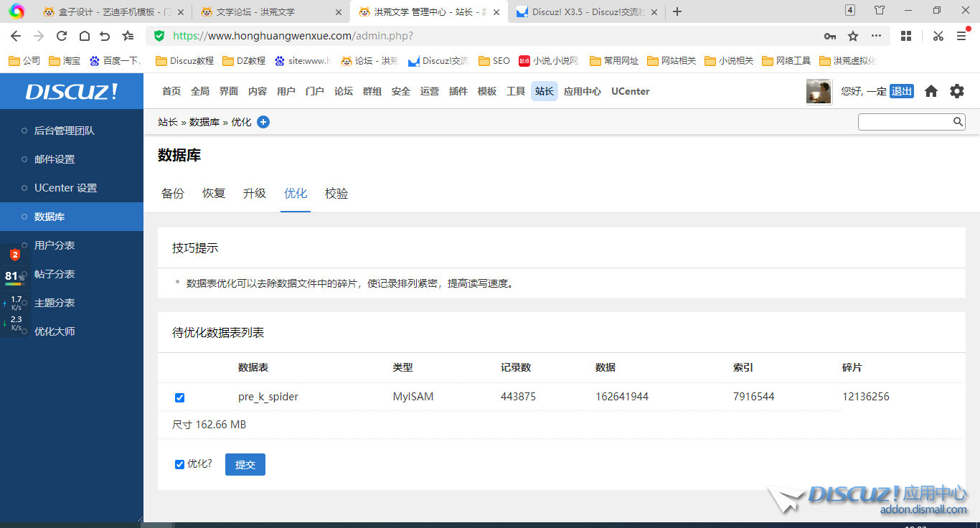Viewport: 980px width, 528px height.
Task: Uncheck the 优化? checkbox before submit
Action: 179,464
